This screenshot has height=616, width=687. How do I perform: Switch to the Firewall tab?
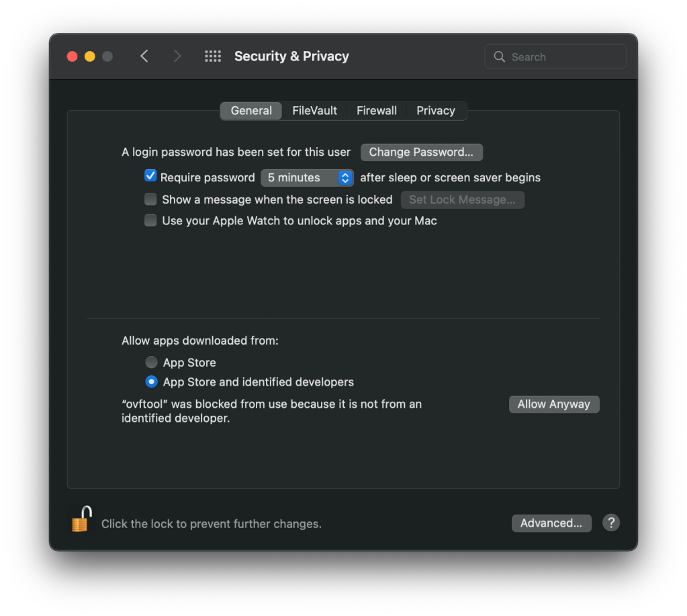coord(376,111)
